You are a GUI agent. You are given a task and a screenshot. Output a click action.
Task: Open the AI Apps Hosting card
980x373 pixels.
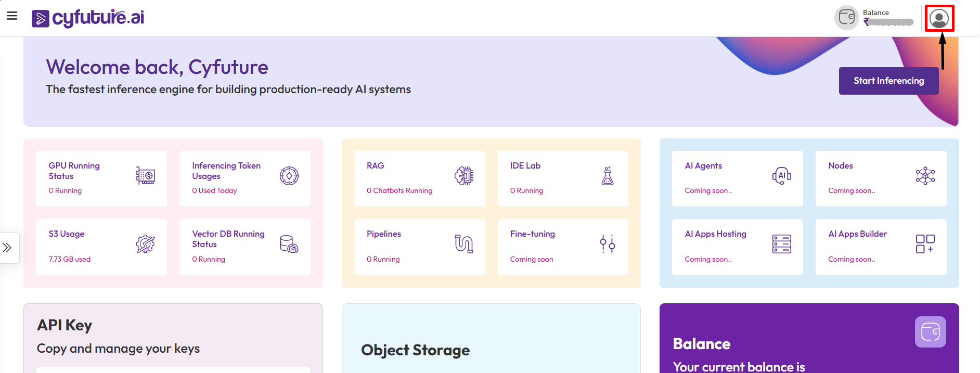click(737, 247)
